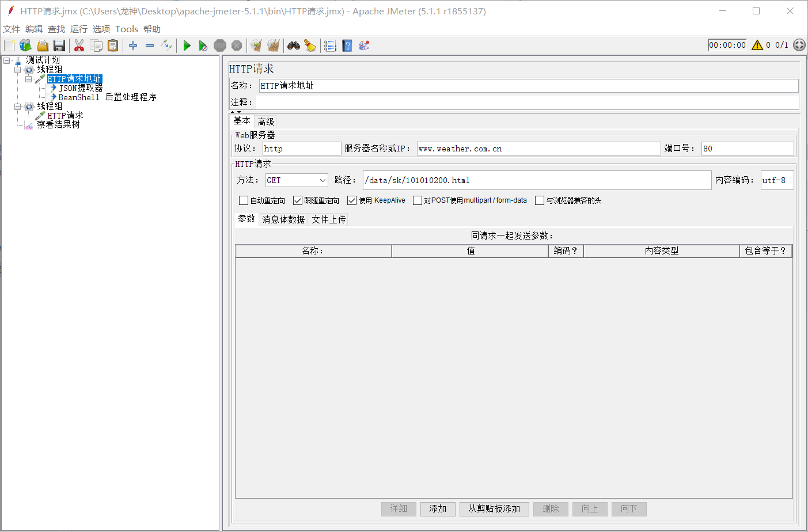Image resolution: width=808 pixels, height=532 pixels.
Task: Open the 方法 GET method dropdown
Action: (297, 180)
